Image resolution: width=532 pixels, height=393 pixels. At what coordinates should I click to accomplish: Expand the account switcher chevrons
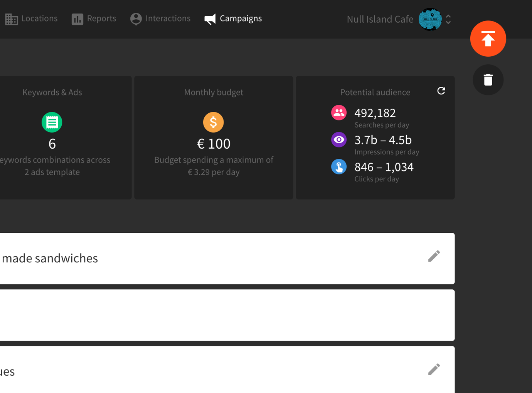click(448, 19)
